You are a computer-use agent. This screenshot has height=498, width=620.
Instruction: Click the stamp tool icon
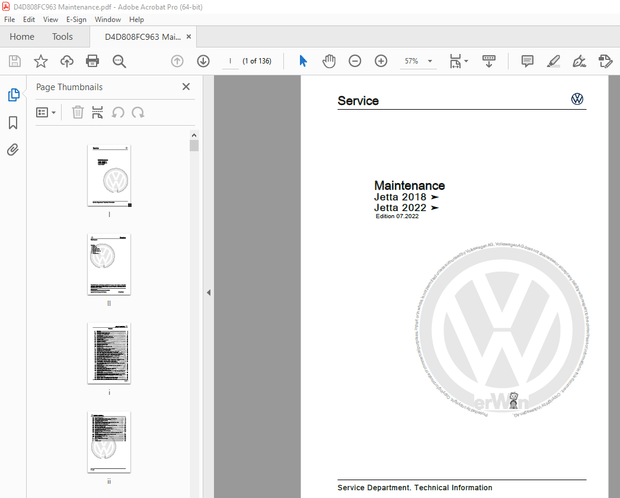pos(605,61)
